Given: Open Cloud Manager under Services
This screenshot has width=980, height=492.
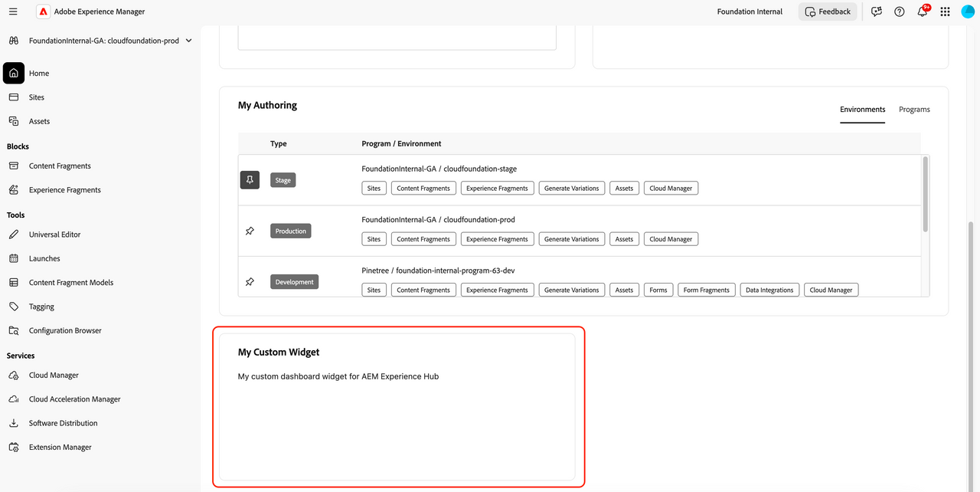Looking at the screenshot, I should coord(53,375).
